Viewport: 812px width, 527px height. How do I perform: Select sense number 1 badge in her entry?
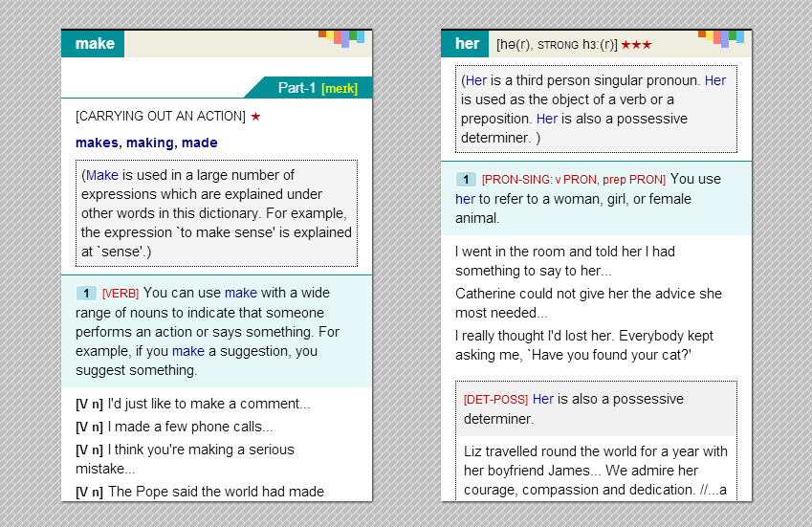[x=466, y=180]
